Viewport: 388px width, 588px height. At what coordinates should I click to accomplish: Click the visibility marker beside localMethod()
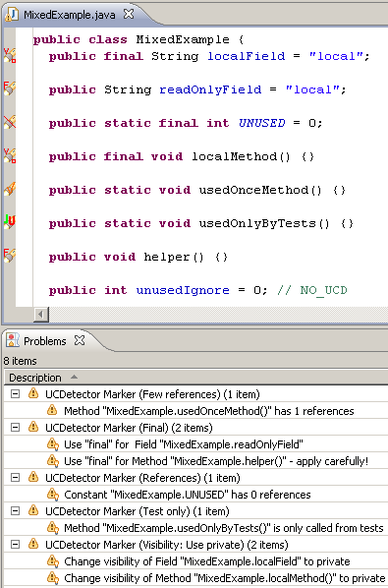tap(10, 155)
